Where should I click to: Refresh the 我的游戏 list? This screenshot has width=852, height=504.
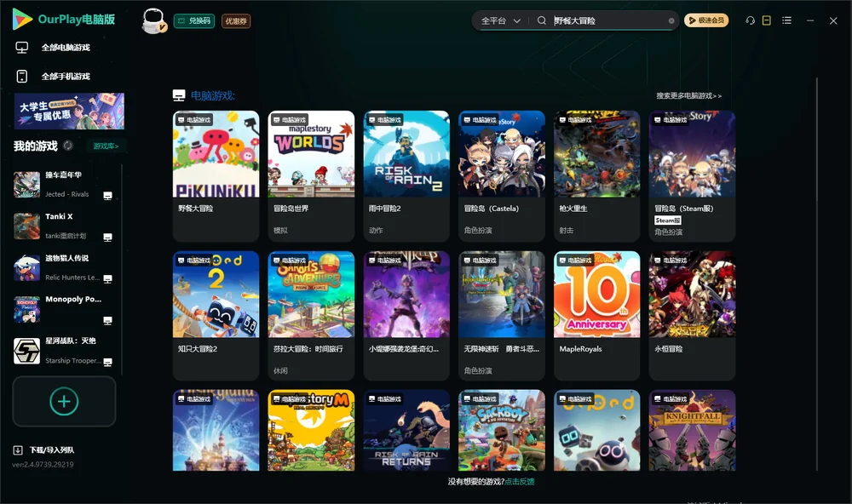68,146
